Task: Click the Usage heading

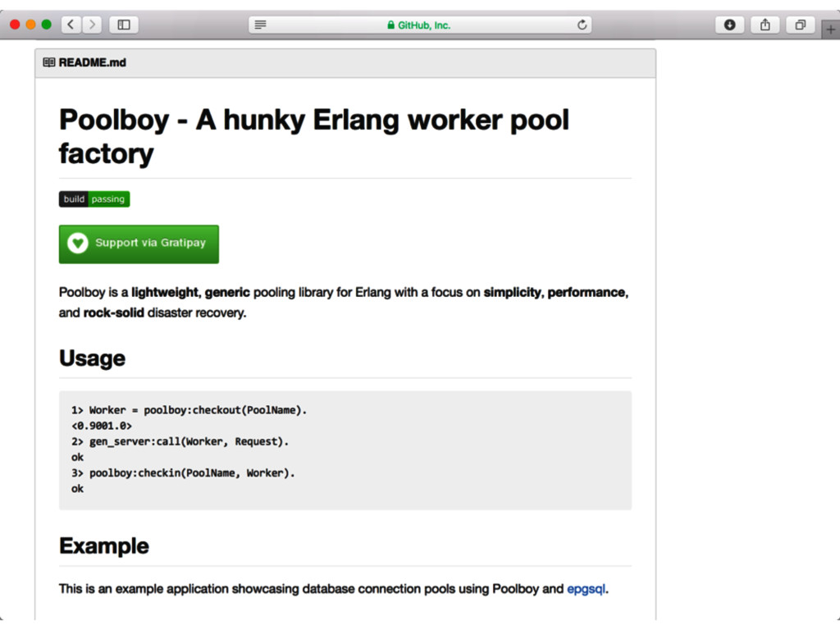Action: [x=92, y=358]
